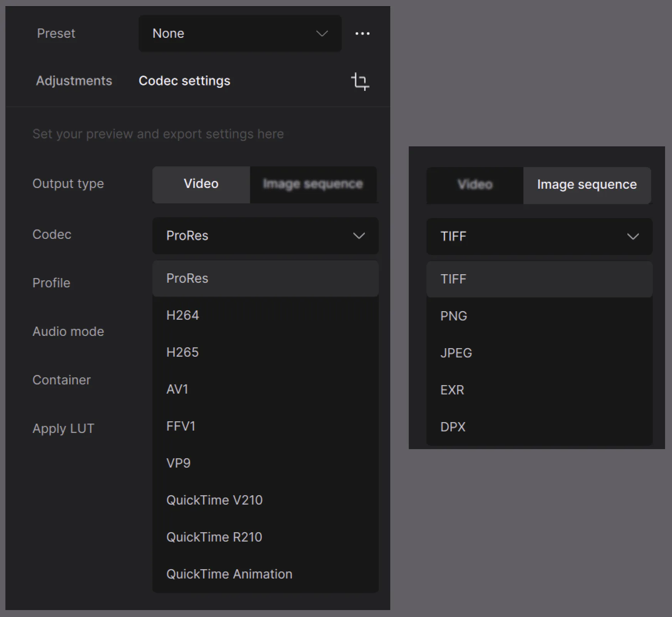Pick QuickTime V210 codec option
Viewport: 672px width, 617px height.
214,500
